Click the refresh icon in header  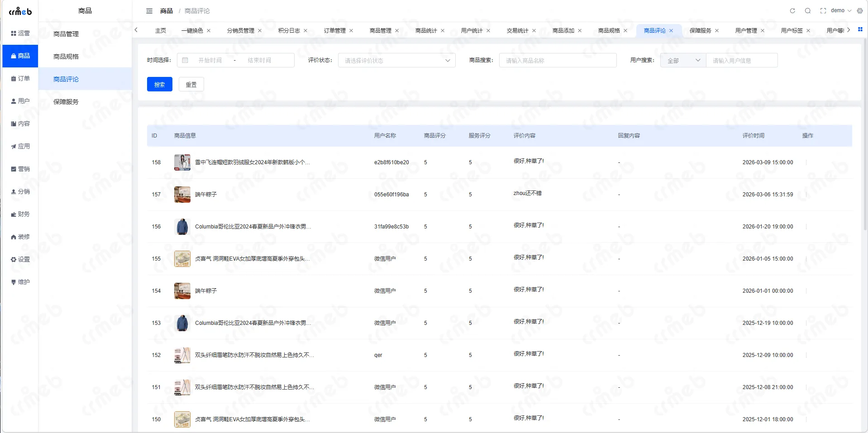pos(792,11)
